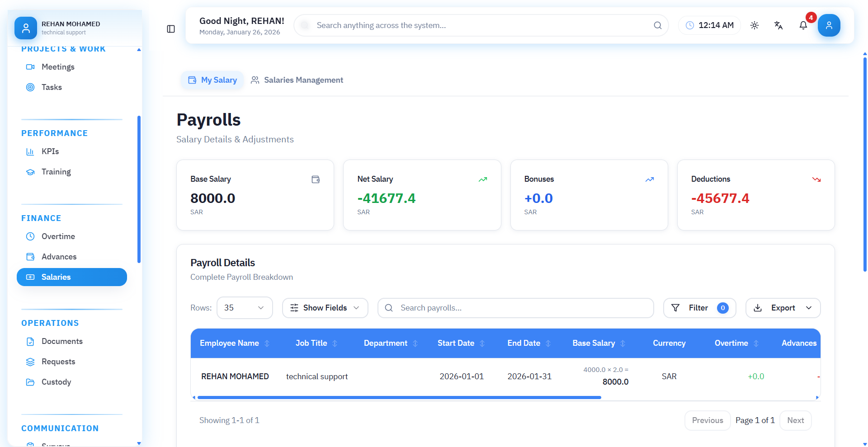Open the Rows count dropdown
The image size is (868, 447).
245,308
